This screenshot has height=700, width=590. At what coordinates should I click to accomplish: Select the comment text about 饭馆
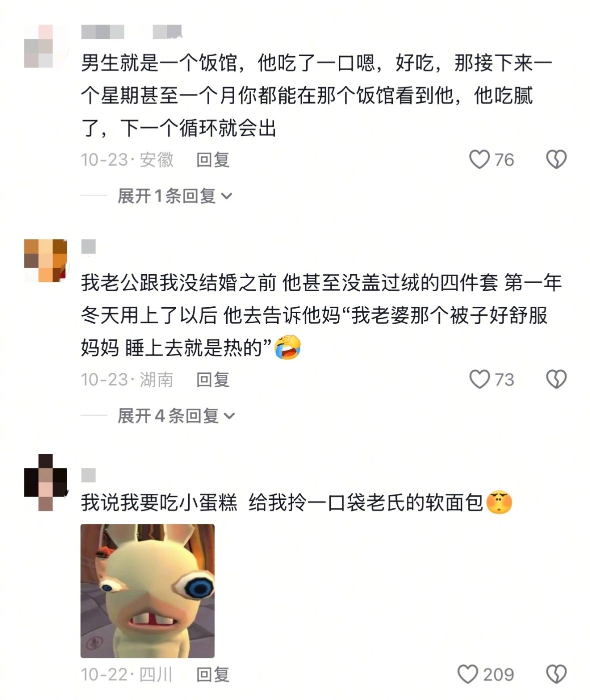click(x=316, y=95)
